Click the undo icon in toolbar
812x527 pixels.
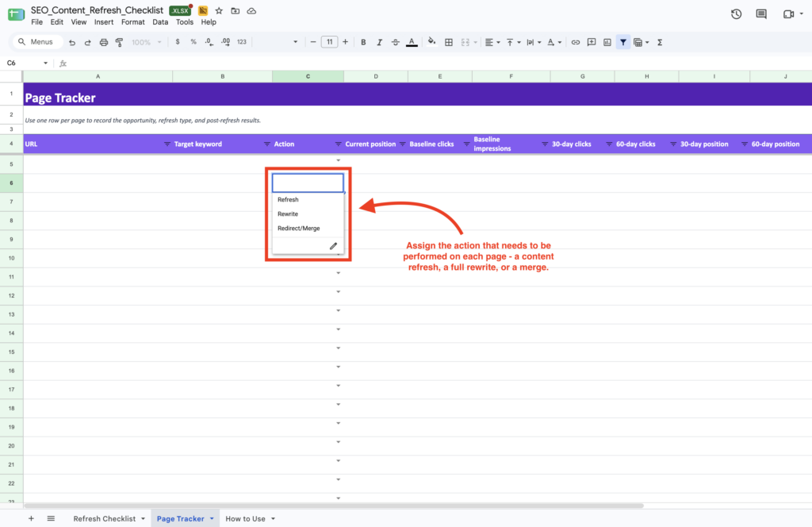click(x=72, y=43)
